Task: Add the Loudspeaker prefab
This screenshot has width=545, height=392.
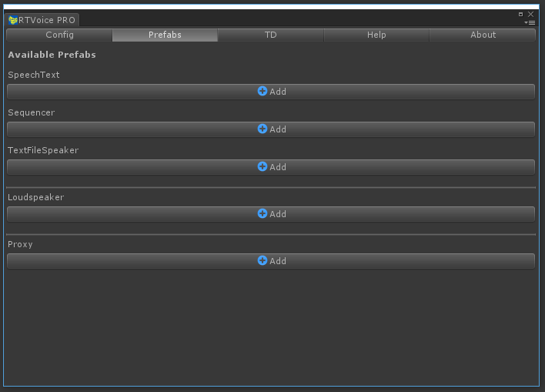Action: (x=271, y=214)
